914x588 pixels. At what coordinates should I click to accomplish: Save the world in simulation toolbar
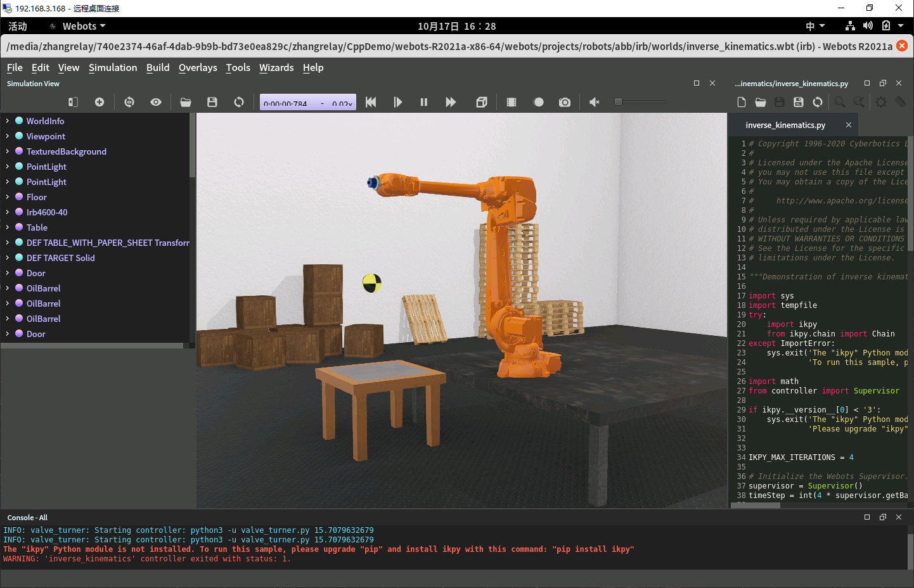(212, 102)
